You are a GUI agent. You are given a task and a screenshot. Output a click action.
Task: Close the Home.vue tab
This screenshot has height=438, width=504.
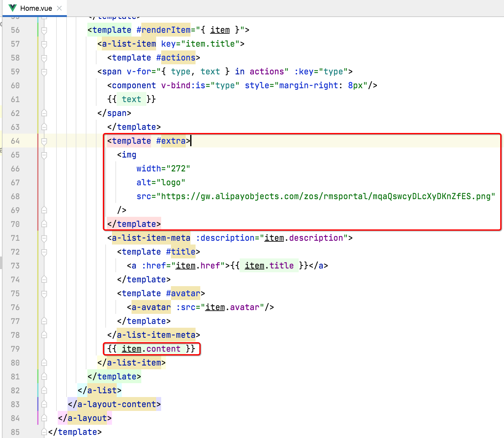[x=59, y=8]
